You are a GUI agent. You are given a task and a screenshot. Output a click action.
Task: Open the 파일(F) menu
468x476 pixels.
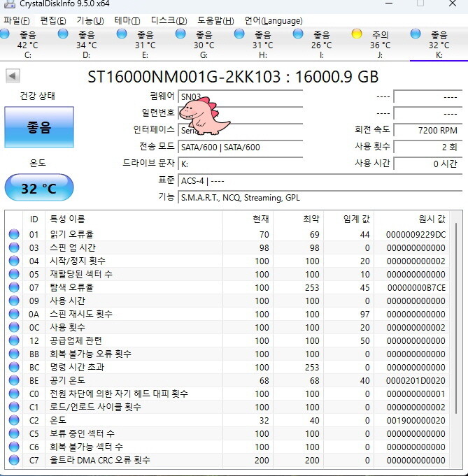[x=16, y=21]
